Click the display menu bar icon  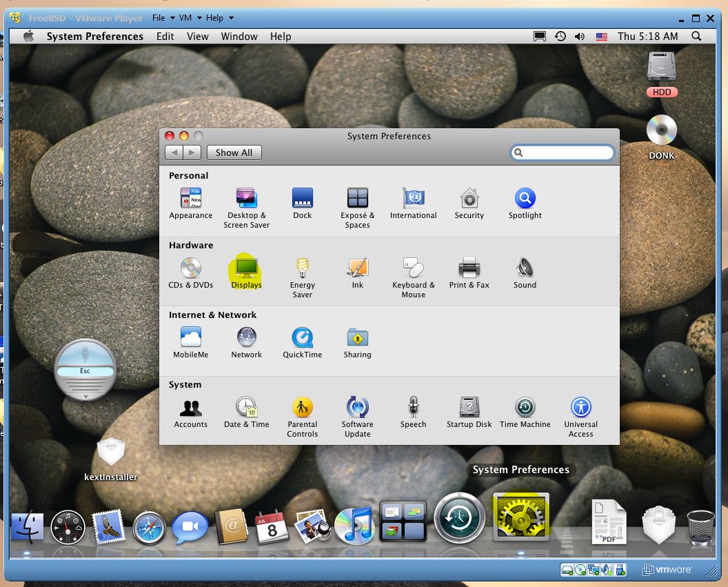[540, 37]
